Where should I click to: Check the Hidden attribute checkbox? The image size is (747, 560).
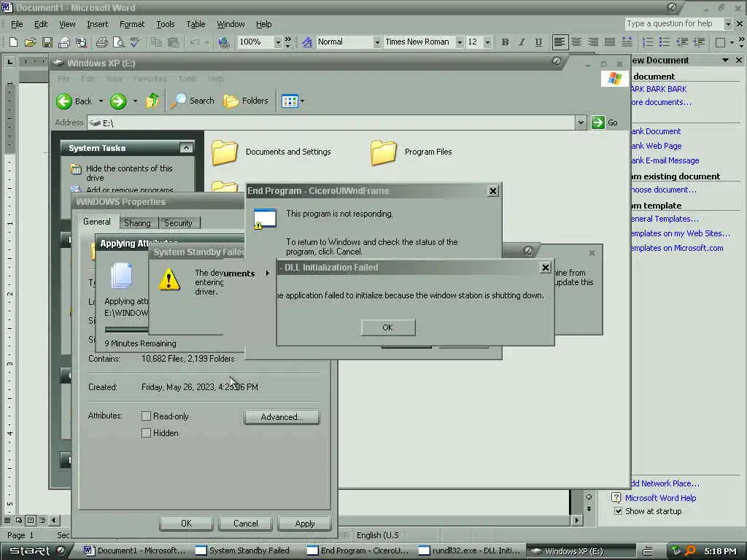pos(146,433)
